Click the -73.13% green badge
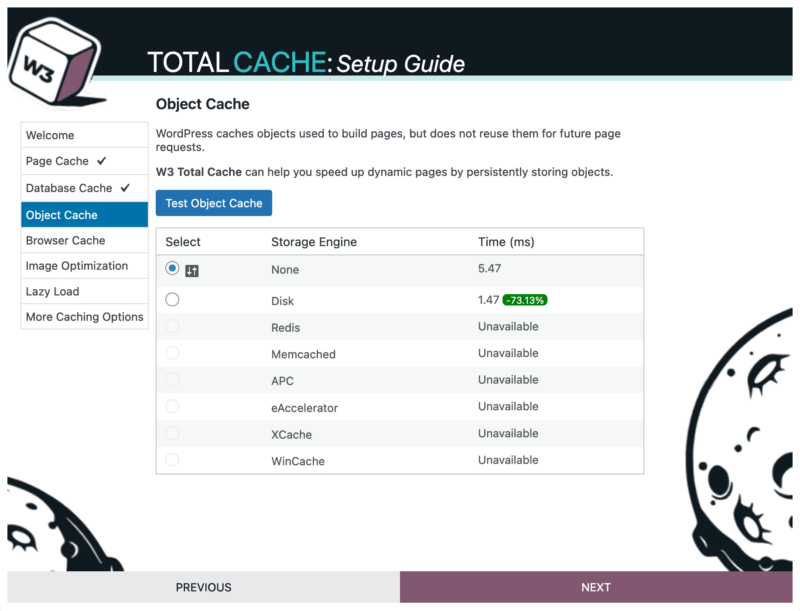Image resolution: width=800 pixels, height=611 pixels. (525, 300)
